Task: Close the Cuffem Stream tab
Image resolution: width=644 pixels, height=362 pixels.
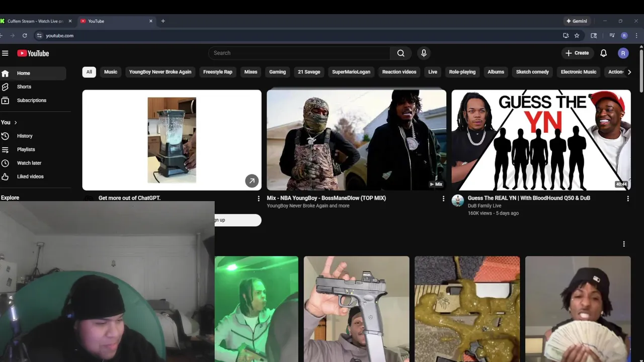Action: pos(70,21)
